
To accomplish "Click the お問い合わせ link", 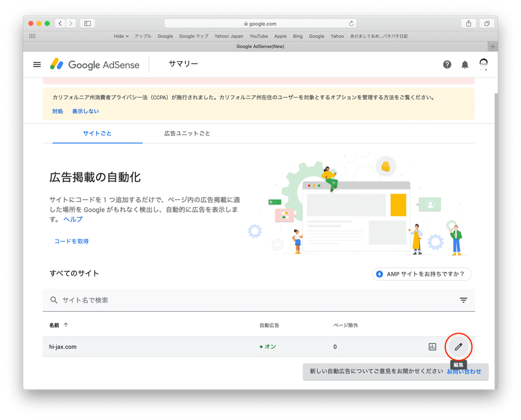I will pyautogui.click(x=464, y=371).
